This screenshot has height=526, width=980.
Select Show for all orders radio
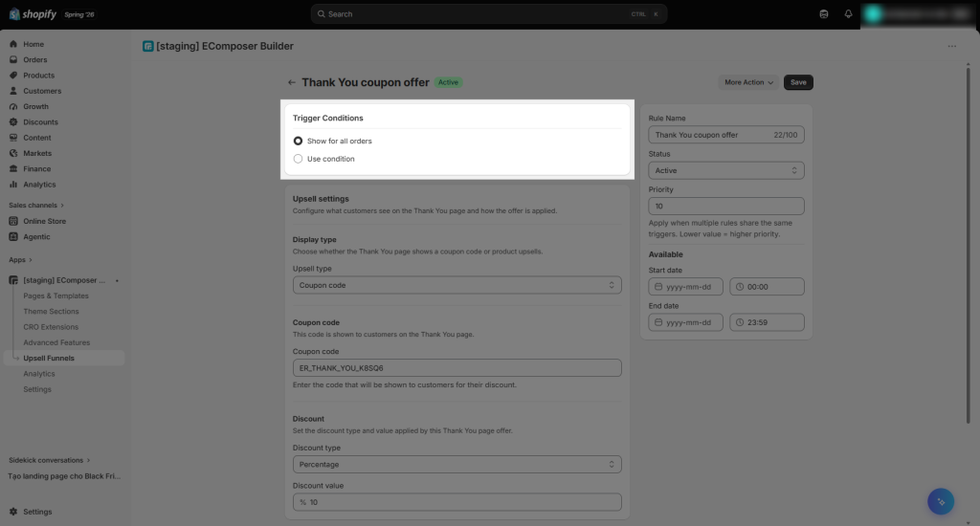(299, 142)
